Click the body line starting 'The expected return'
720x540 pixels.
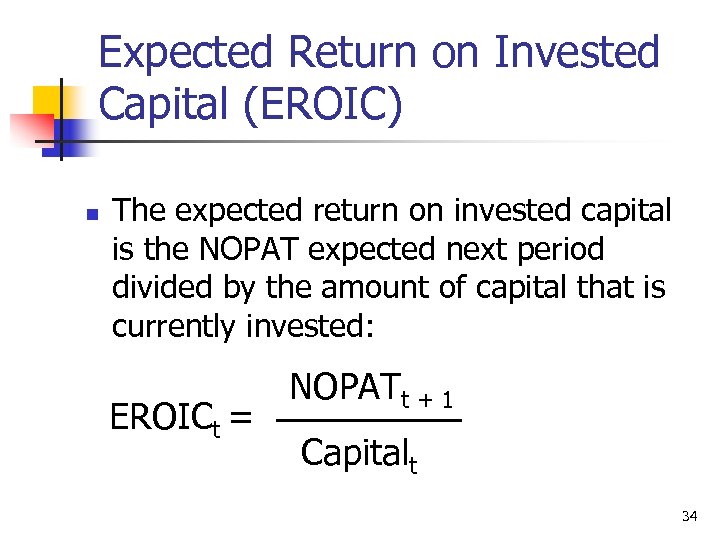tap(391, 211)
